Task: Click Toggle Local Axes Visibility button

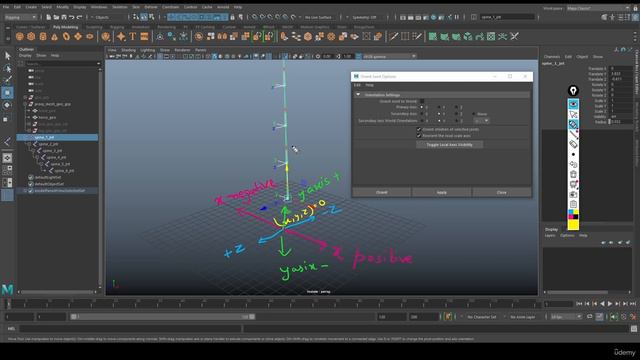Action: point(449,144)
